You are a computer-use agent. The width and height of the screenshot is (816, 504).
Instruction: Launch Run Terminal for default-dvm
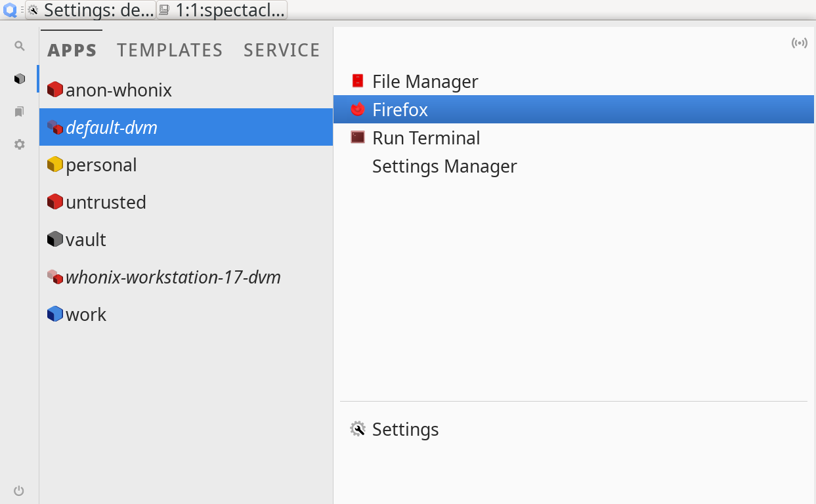pyautogui.click(x=426, y=138)
